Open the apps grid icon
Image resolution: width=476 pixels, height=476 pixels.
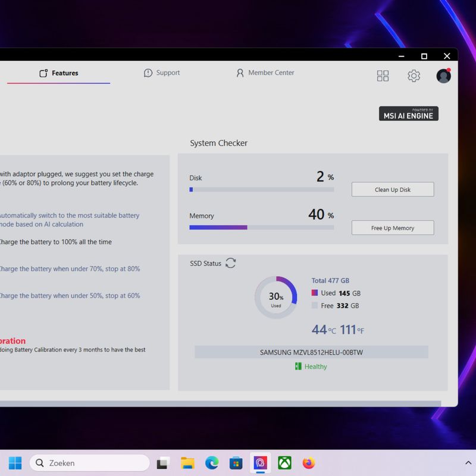click(383, 76)
